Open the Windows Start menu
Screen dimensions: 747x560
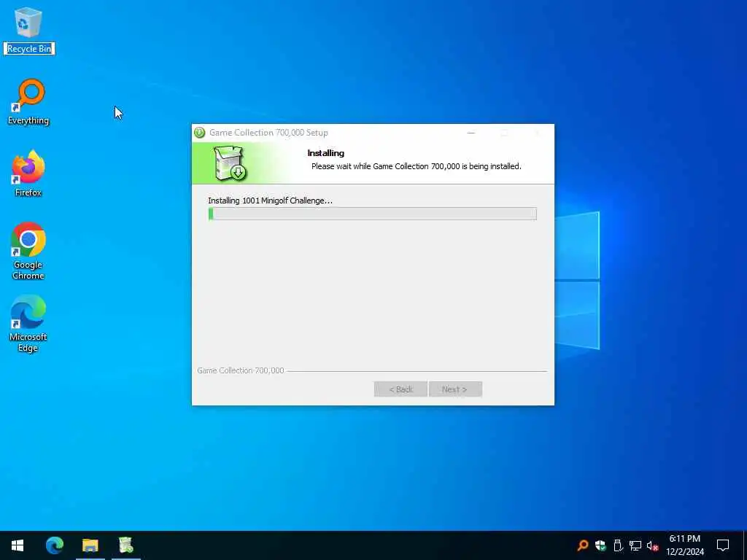click(x=18, y=545)
